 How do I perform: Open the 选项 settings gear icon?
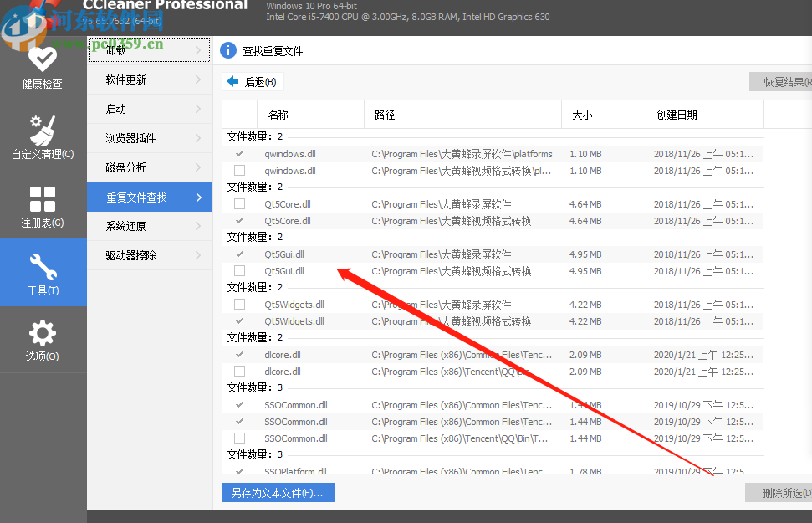[43, 334]
